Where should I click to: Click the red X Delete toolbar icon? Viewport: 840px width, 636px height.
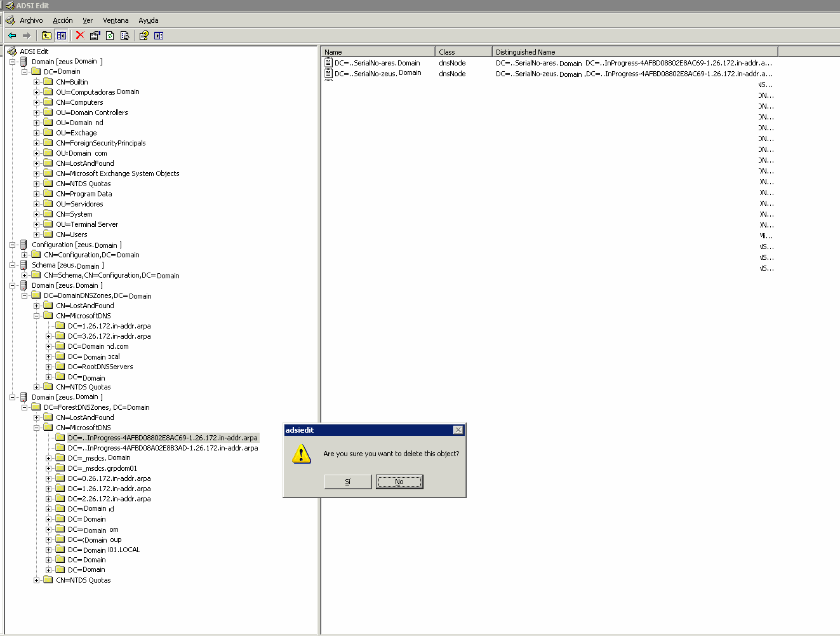point(80,36)
